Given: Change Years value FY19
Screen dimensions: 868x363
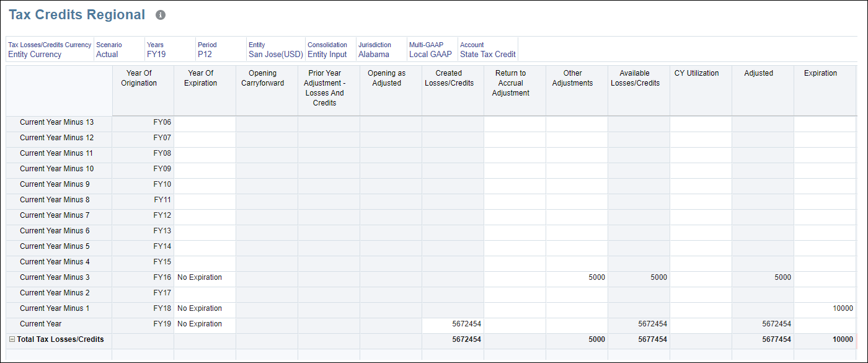Looking at the screenshot, I should pyautogui.click(x=156, y=54).
